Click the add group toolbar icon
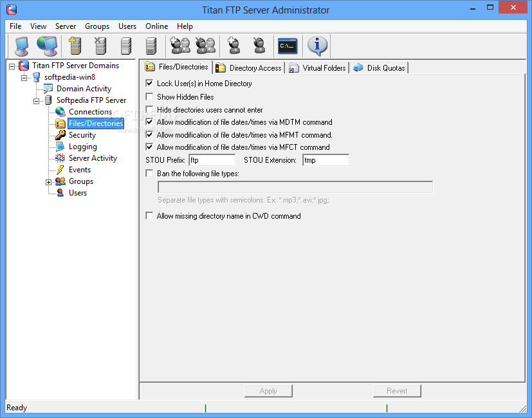Screen dimensions: 532x418 [x=180, y=46]
